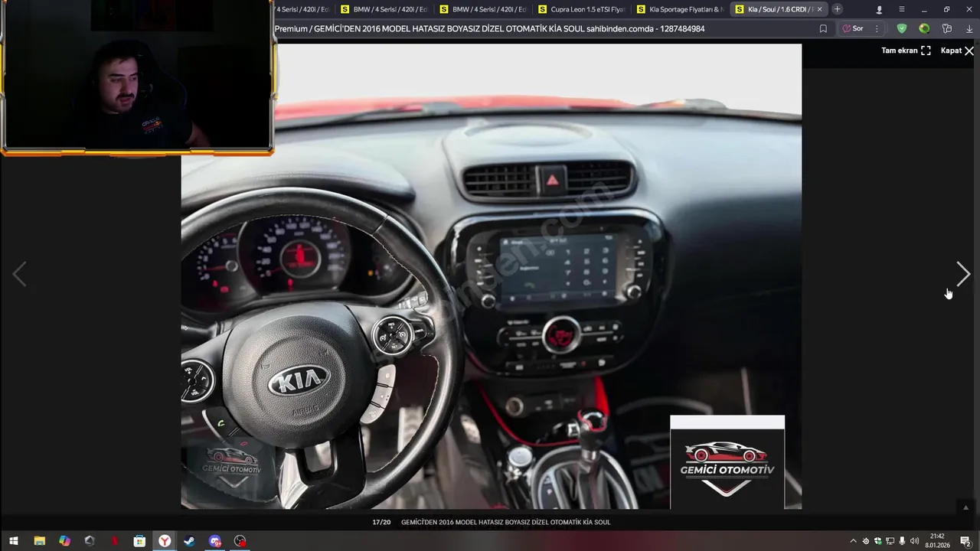The image size is (980, 551).
Task: Close the Kia Soul browser tab
Action: (820, 9)
